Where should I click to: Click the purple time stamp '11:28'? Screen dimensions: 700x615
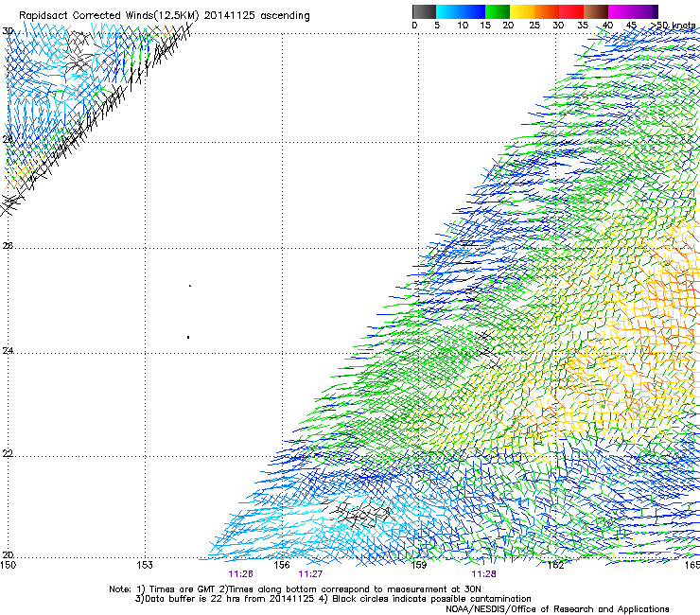[483, 574]
